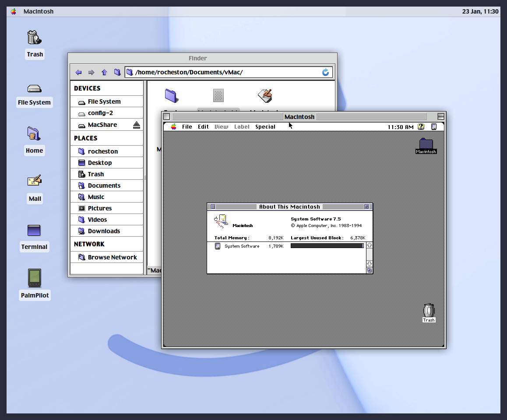Click the home folder toolbar icon in Finder
Viewport: 507px width, 420px height.
(117, 72)
